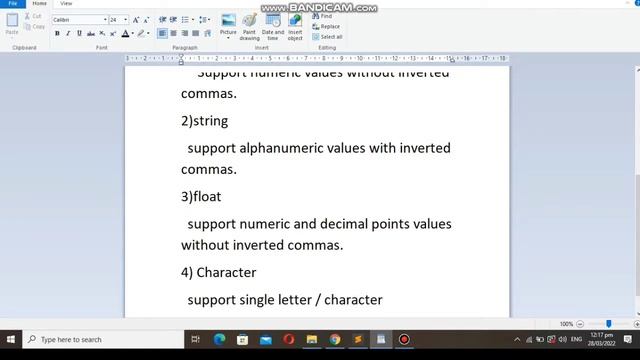Open Google Chrome from taskbar
Viewport: 640px width, 360px height.
pos(335,339)
